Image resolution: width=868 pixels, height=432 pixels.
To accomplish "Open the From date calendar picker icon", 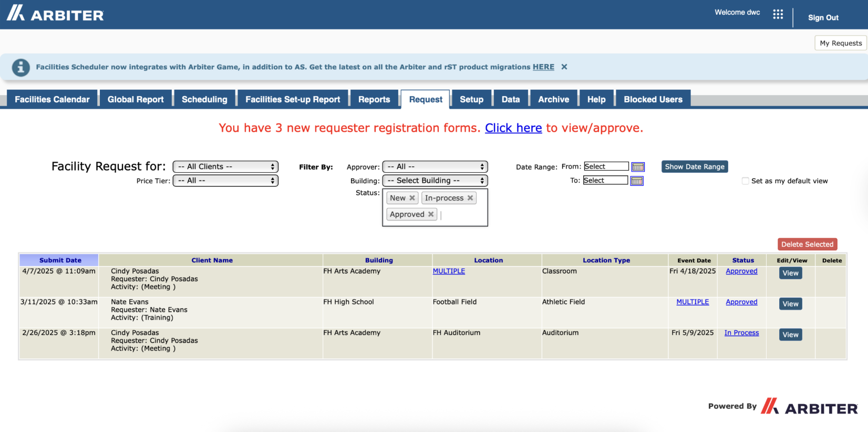I will [x=638, y=167].
